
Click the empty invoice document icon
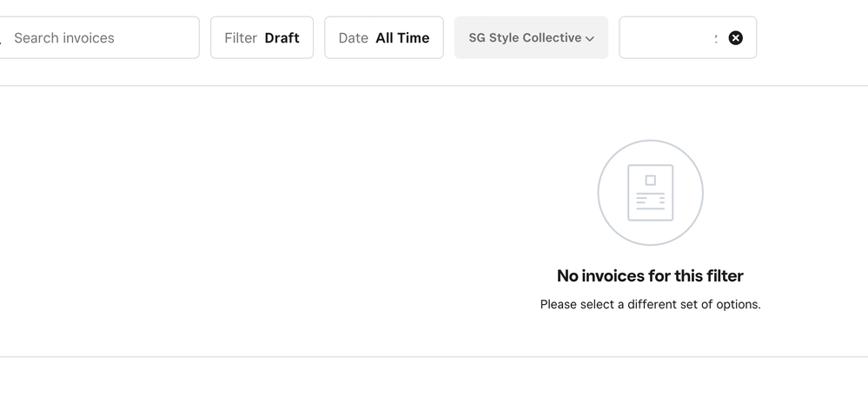(x=650, y=193)
